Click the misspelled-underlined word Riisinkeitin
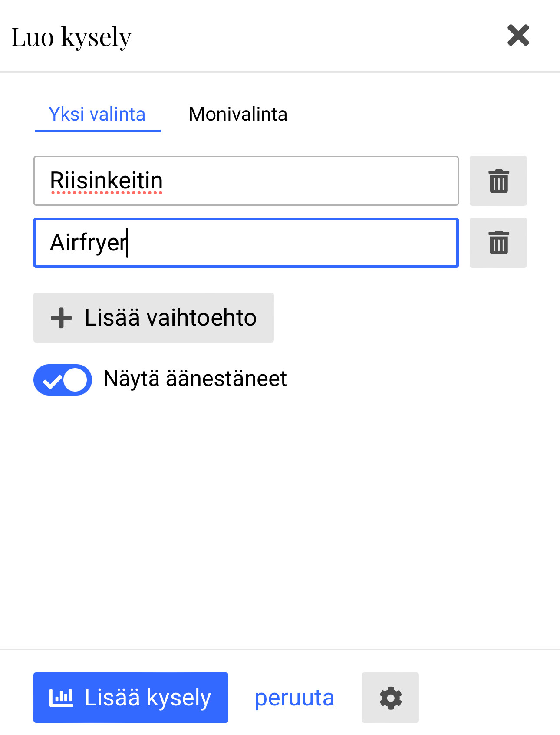Screen dimensions: 560x735 (x=106, y=181)
